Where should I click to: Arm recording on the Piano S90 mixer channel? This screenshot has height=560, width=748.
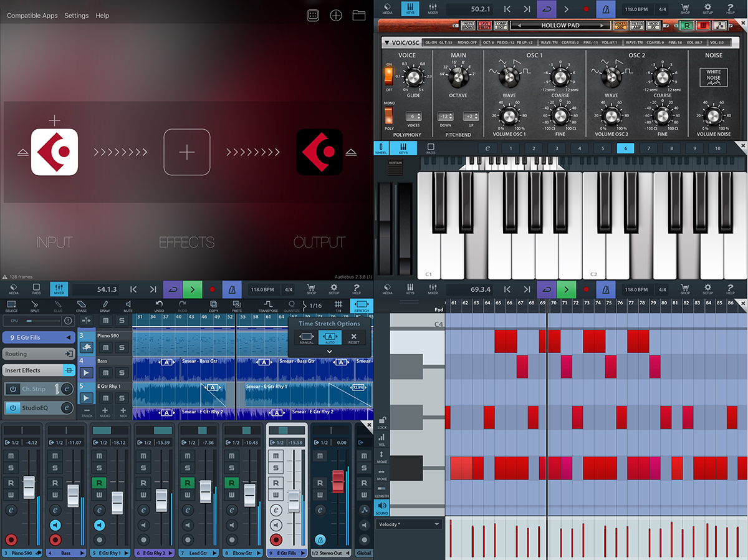click(x=11, y=539)
